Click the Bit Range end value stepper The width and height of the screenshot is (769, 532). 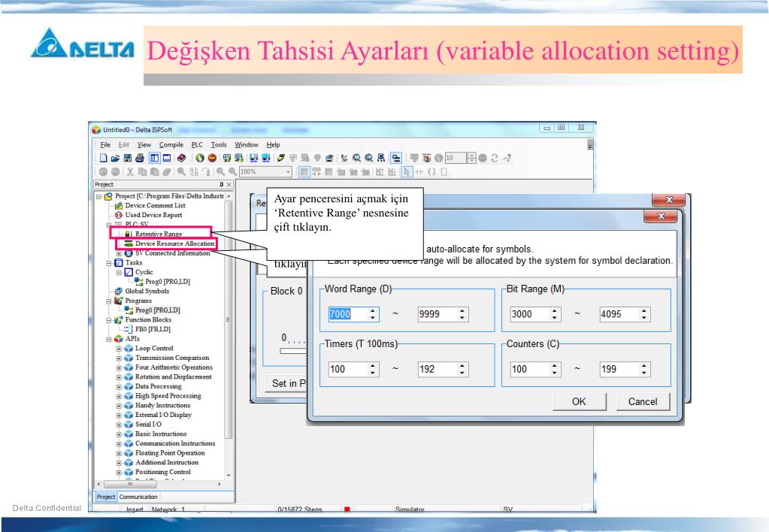click(x=644, y=315)
